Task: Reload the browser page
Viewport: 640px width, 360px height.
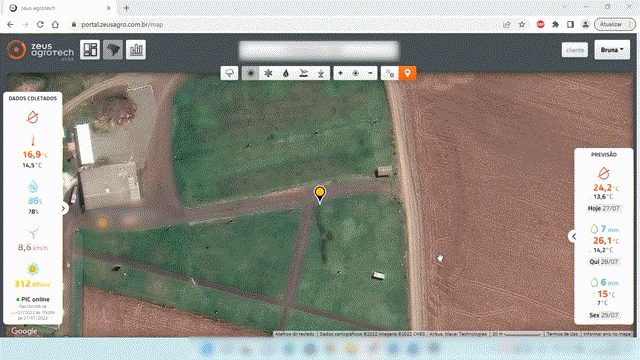Action: pos(40,24)
